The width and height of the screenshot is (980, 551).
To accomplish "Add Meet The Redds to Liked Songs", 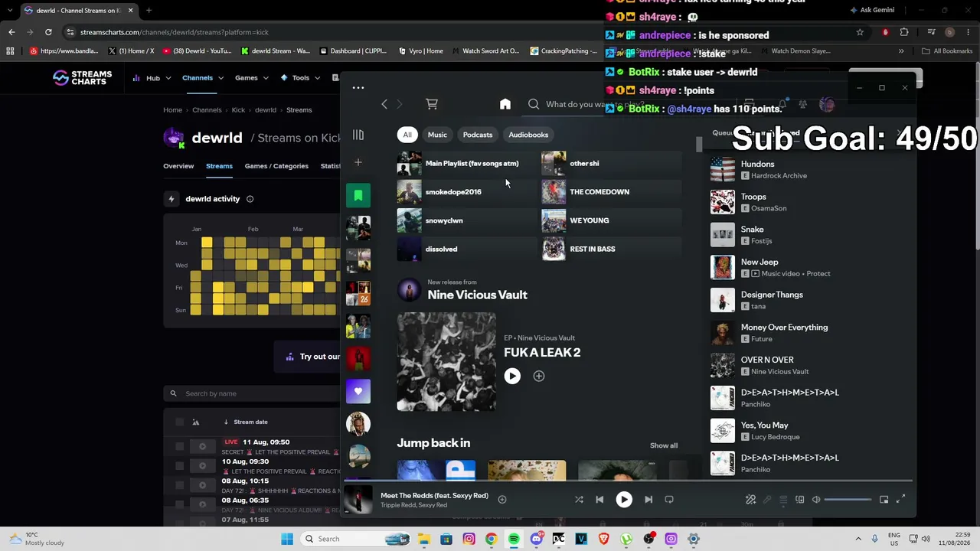I will click(502, 500).
